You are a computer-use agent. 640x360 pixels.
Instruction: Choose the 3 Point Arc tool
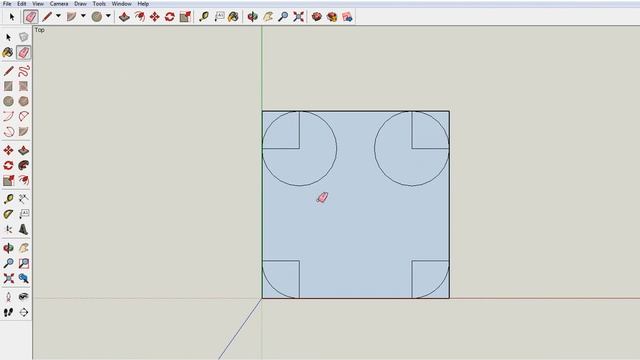coord(8,131)
